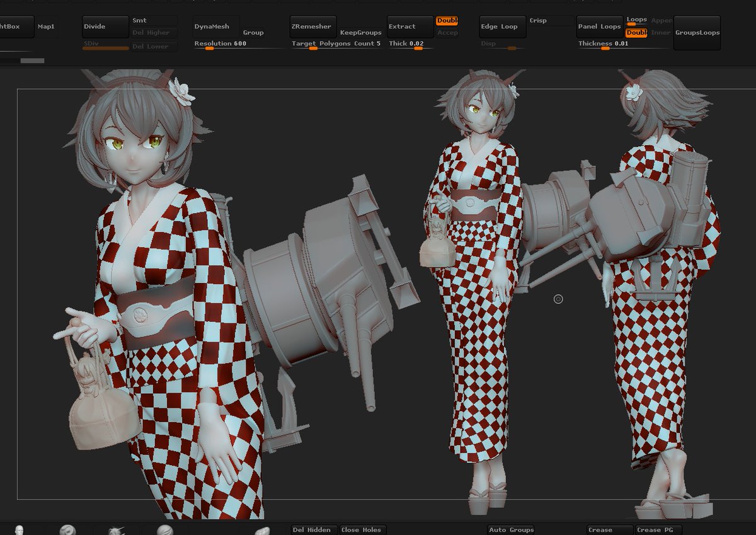Adjust the Disp slider

[502, 45]
